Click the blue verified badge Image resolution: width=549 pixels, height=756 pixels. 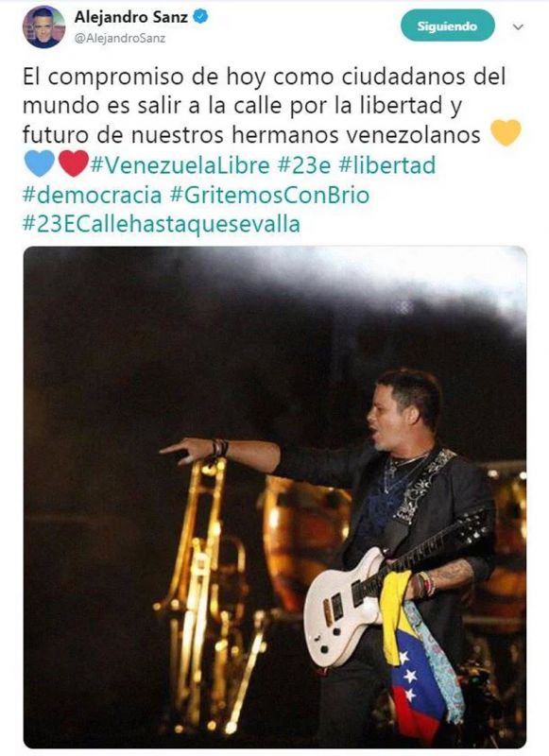tap(200, 17)
